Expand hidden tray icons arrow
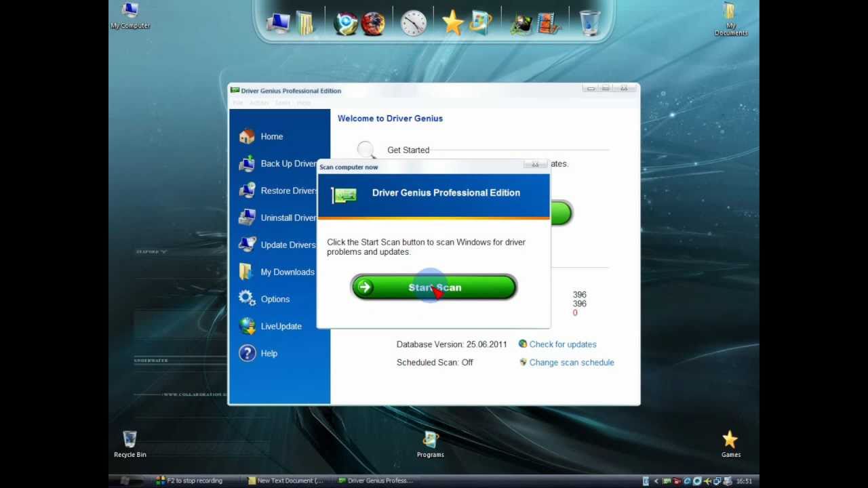The image size is (868, 488). click(656, 481)
